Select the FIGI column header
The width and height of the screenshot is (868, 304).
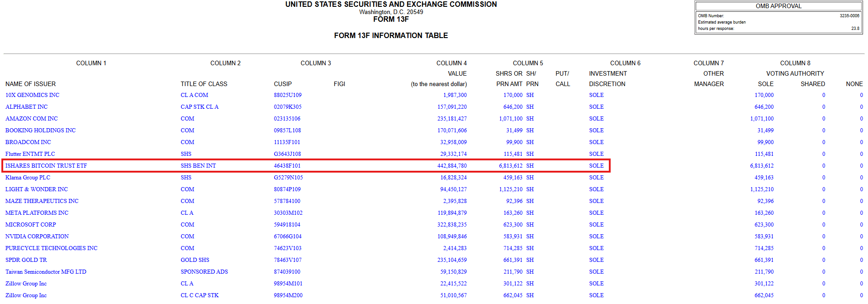coord(339,84)
